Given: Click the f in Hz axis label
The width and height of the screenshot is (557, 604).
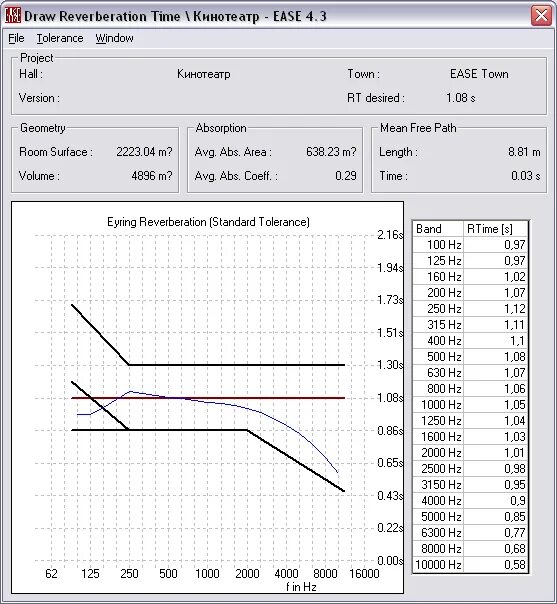Looking at the screenshot, I should click(301, 587).
